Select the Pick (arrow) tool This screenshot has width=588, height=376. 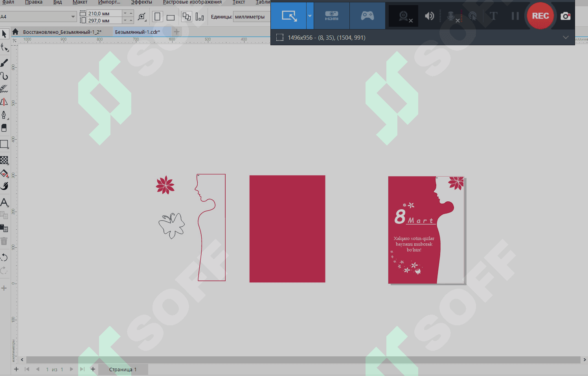[4, 34]
